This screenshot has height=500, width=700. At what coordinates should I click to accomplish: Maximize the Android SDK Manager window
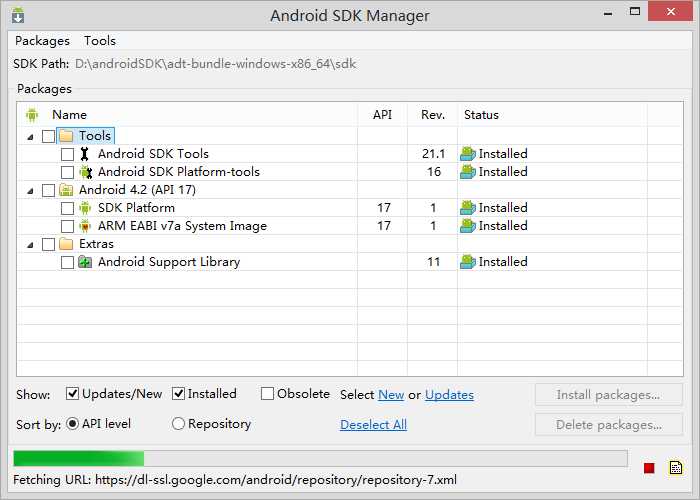pyautogui.click(x=634, y=12)
